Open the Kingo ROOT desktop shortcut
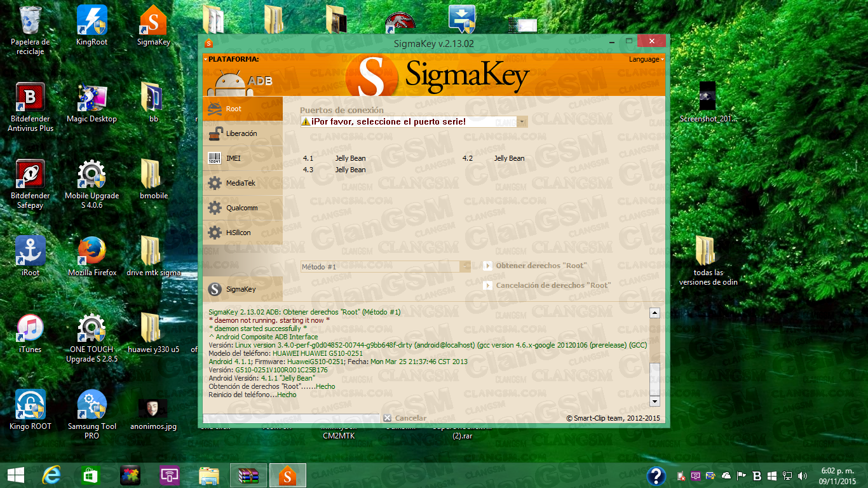The height and width of the screenshot is (488, 868). pyautogui.click(x=30, y=410)
